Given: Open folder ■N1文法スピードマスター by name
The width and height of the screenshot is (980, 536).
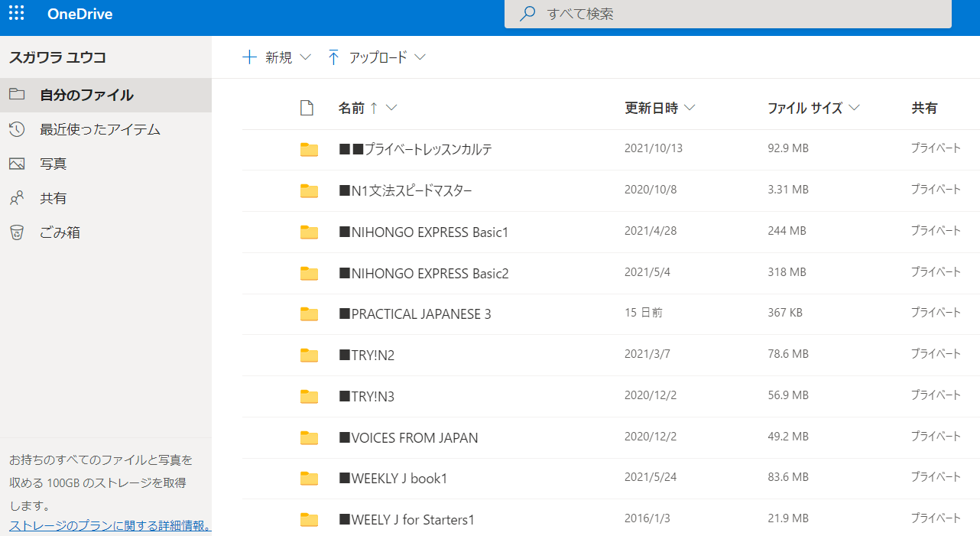Looking at the screenshot, I should click(x=405, y=190).
